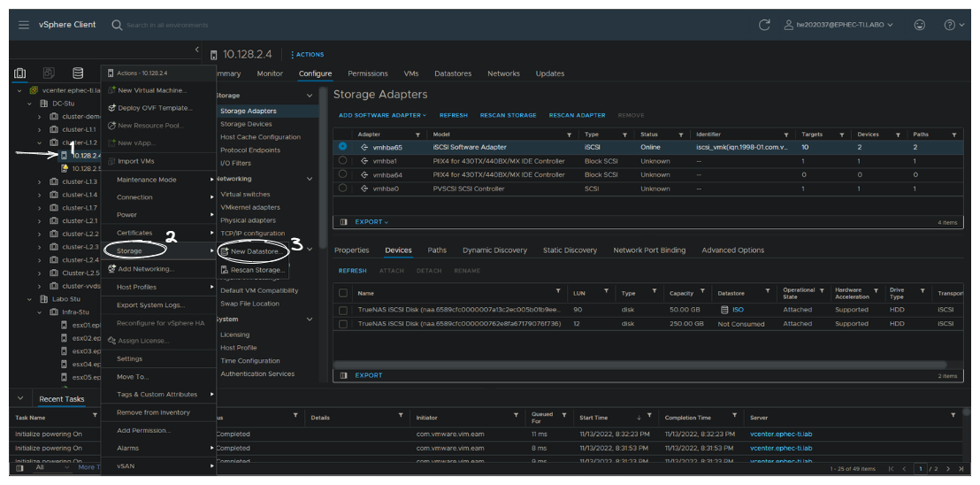
Task: Switch to VMs and Templates inventory view
Action: click(49, 73)
